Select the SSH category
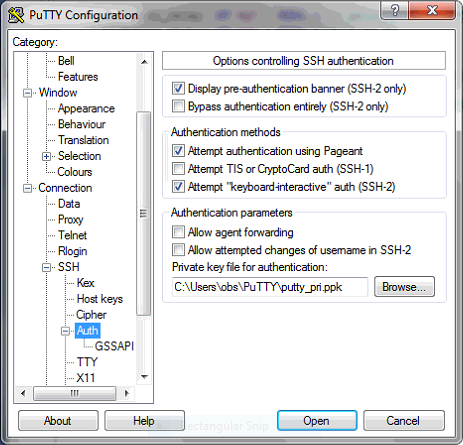Viewport: 463px width, 445px height. tap(69, 267)
